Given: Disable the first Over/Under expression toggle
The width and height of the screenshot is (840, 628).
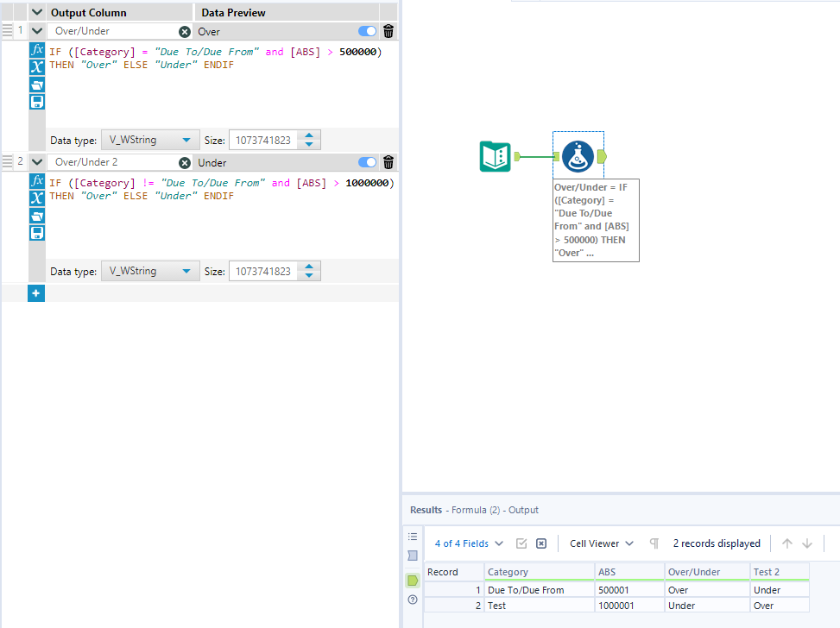Looking at the screenshot, I should 366,30.
